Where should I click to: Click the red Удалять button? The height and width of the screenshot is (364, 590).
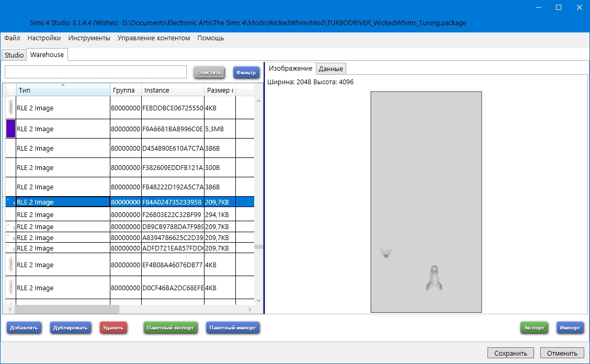click(x=114, y=328)
